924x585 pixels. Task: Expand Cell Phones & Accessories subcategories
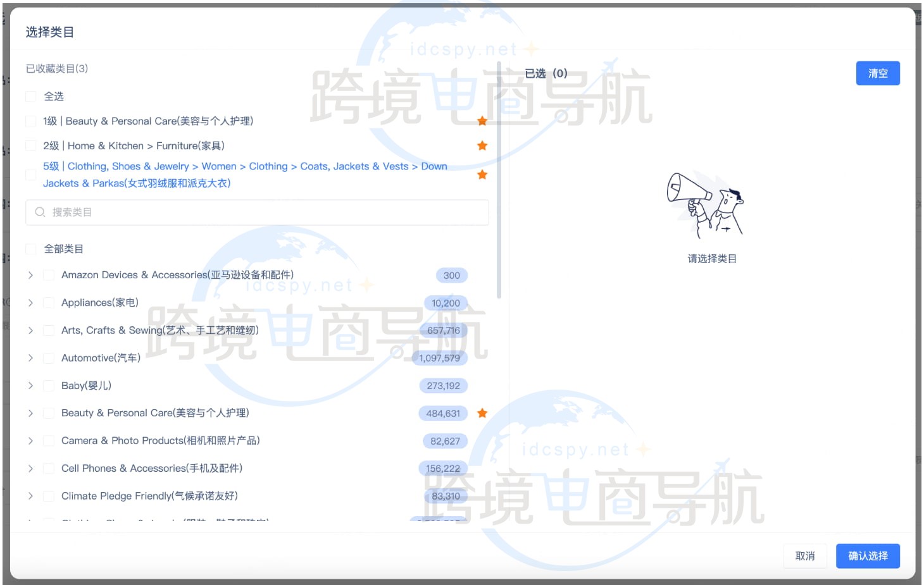(x=30, y=469)
